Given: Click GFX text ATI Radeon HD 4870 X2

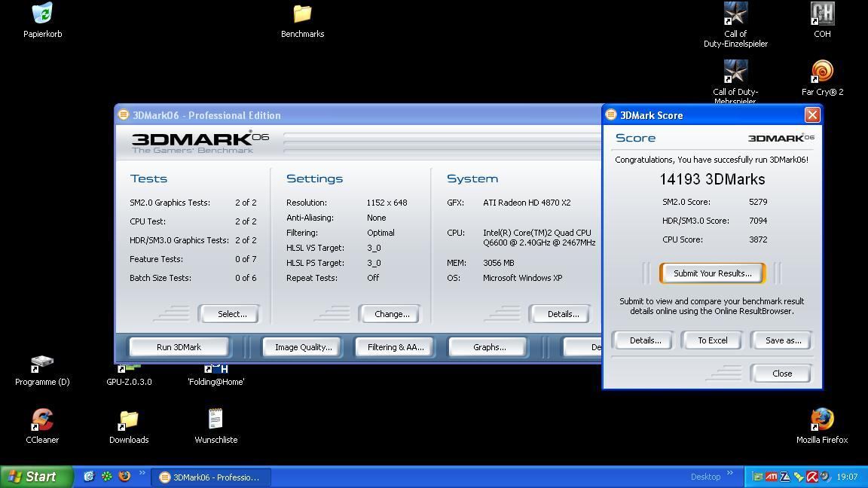Looking at the screenshot, I should pos(527,203).
